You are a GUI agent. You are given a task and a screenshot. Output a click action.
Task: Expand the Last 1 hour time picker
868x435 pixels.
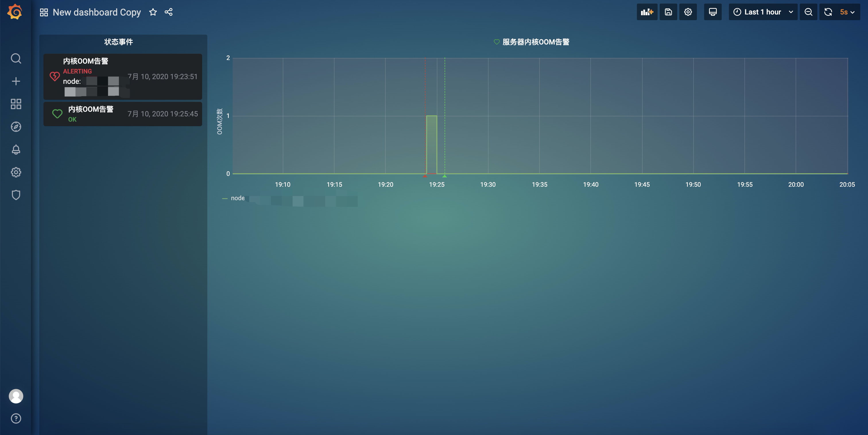(763, 12)
